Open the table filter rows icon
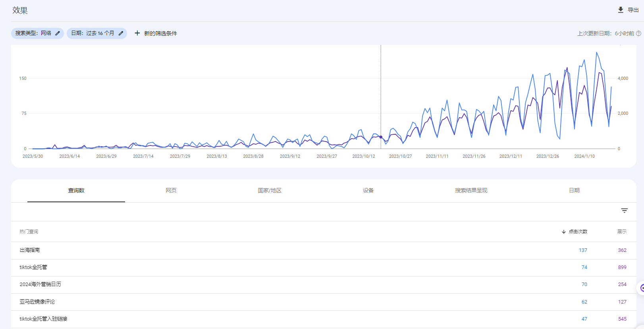The height and width of the screenshot is (329, 644). 625,211
